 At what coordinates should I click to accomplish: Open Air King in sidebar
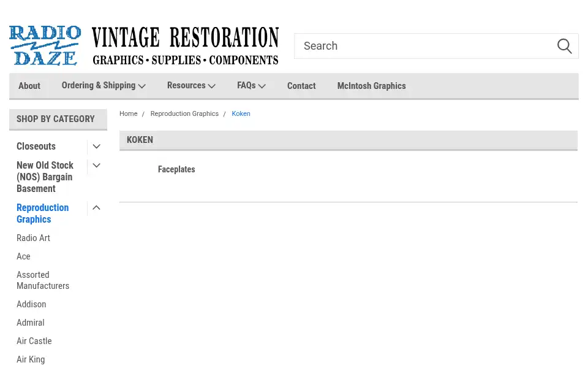pos(31,359)
